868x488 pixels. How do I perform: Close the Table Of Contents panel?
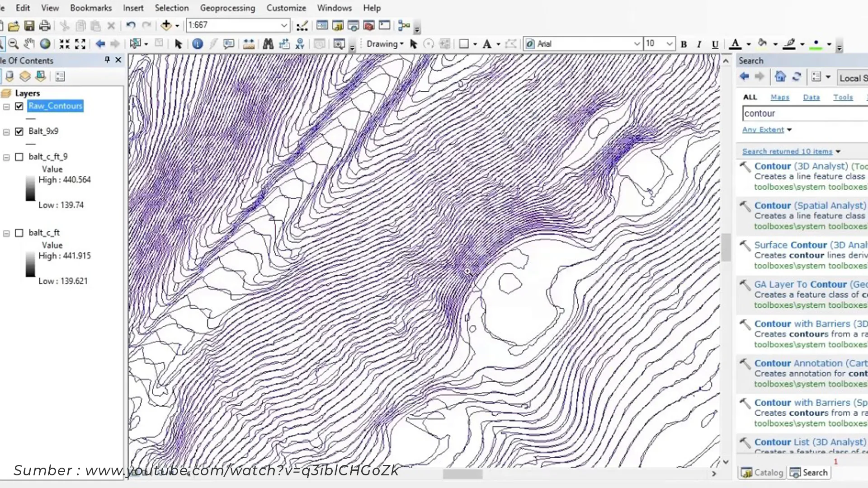[118, 60]
